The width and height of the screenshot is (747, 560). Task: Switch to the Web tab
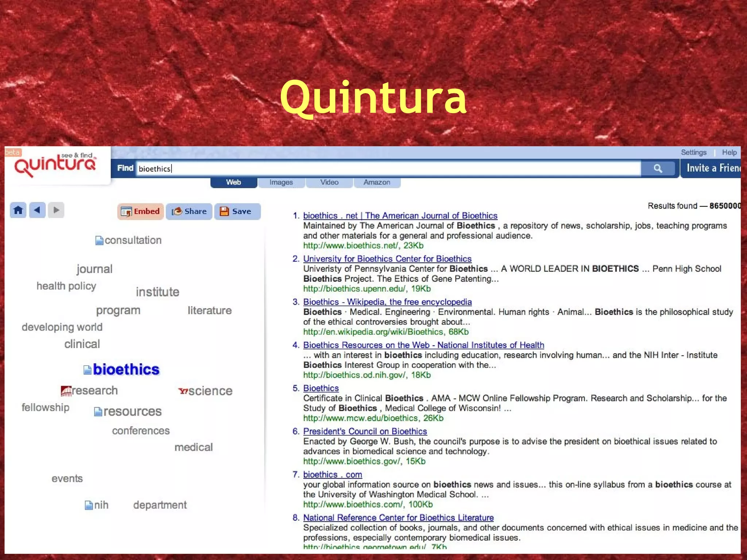[234, 182]
